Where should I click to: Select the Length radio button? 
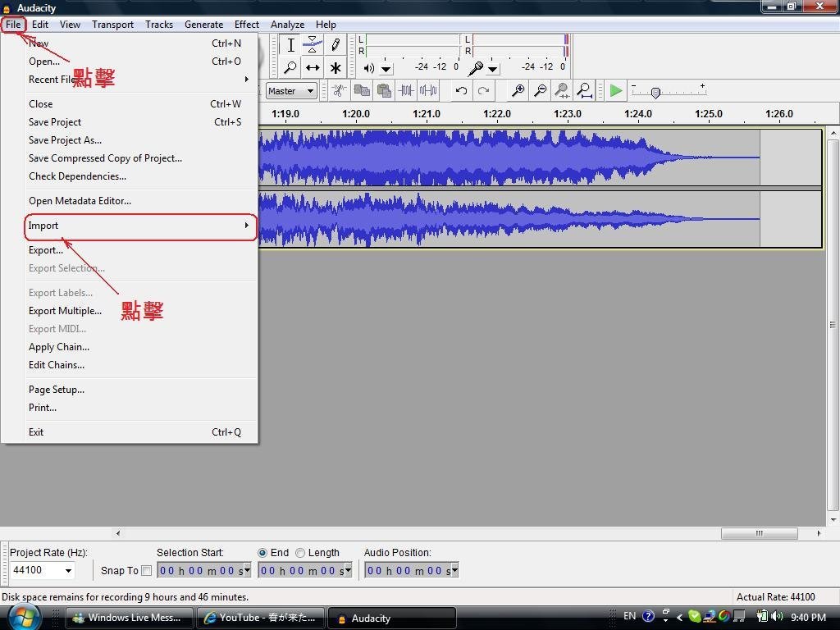pos(300,553)
